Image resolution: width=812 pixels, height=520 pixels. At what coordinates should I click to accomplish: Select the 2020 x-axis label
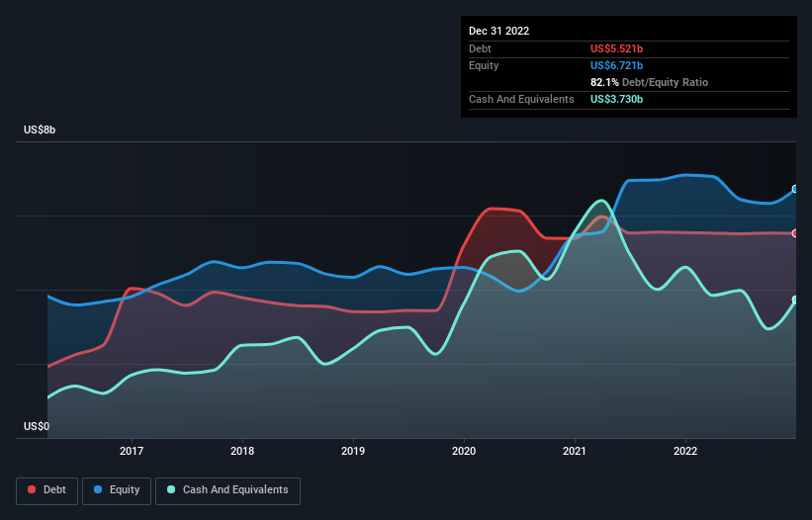[464, 451]
